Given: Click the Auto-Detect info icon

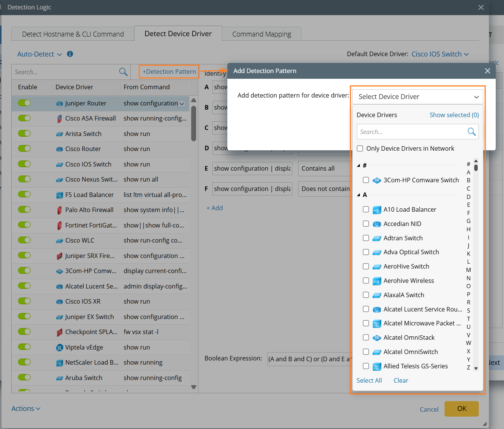Looking at the screenshot, I should coord(70,54).
